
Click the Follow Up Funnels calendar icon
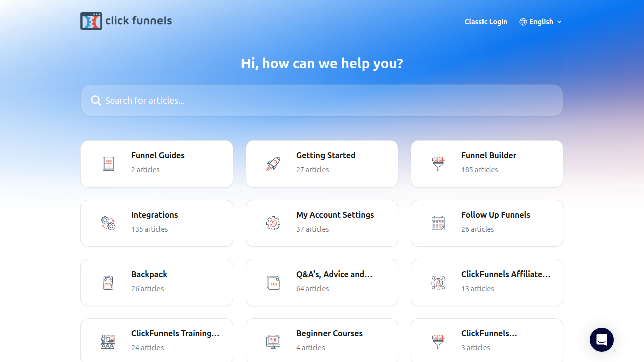(x=438, y=223)
